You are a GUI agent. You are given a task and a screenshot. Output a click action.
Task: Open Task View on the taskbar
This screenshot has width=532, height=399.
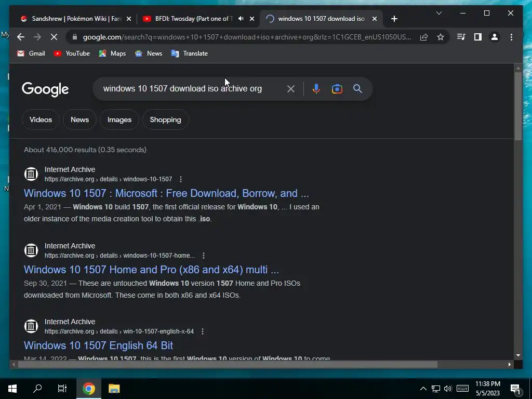click(x=62, y=389)
